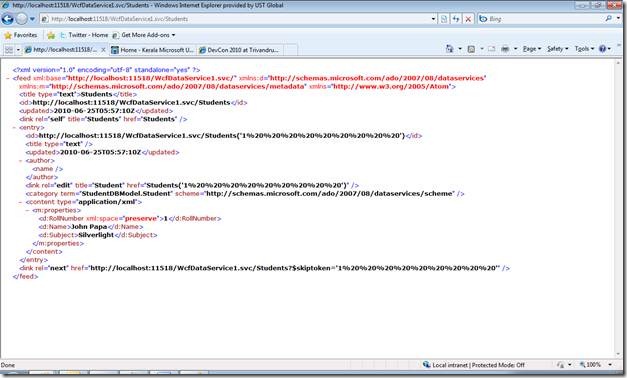
Task: Click the Print toolbar icon
Action: coord(505,49)
